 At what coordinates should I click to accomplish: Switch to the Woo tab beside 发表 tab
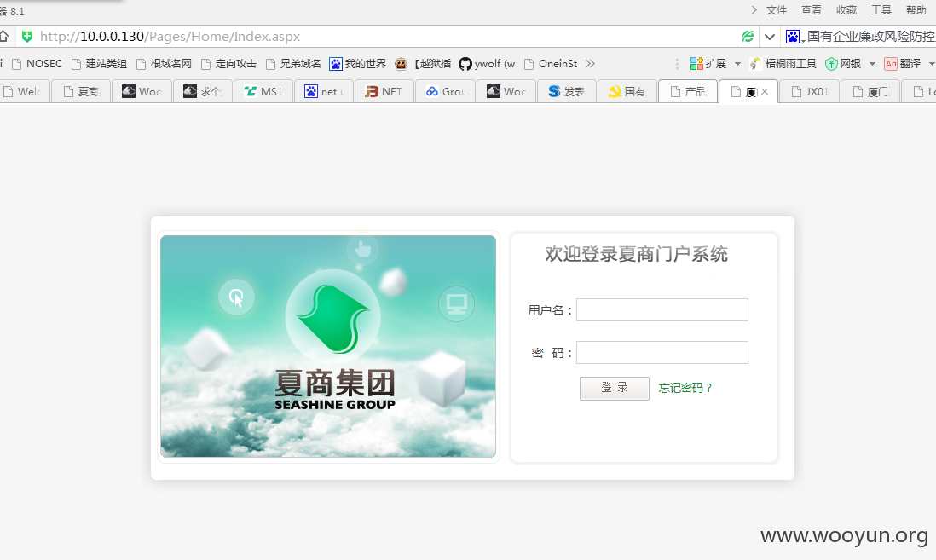click(506, 91)
